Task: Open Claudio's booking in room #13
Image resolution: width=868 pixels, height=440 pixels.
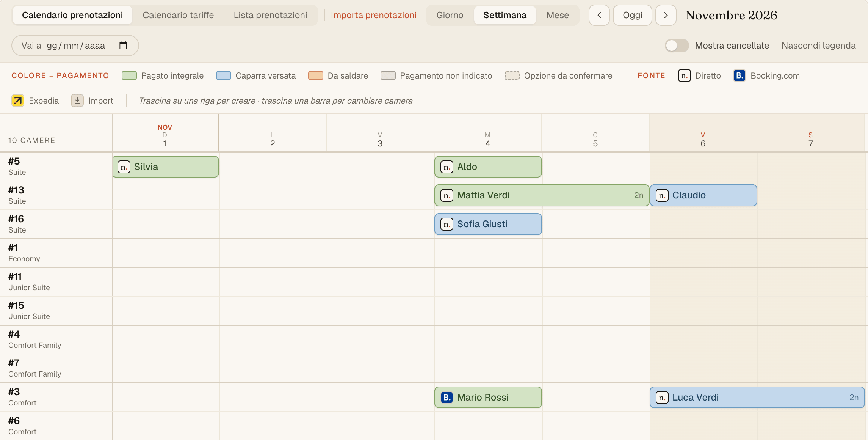Action: pos(703,195)
